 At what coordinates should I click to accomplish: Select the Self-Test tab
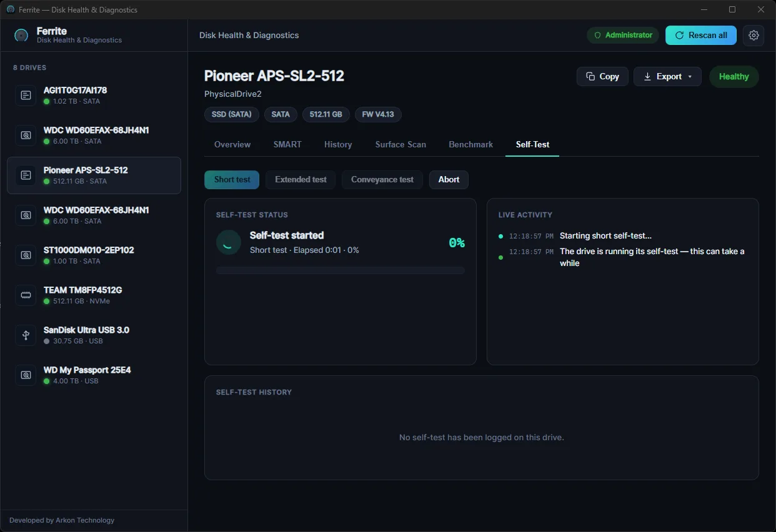pyautogui.click(x=532, y=144)
